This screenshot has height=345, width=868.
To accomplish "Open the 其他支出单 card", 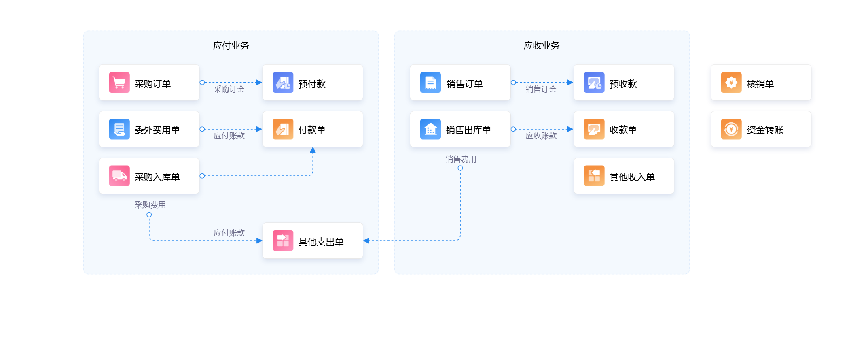I will point(313,241).
